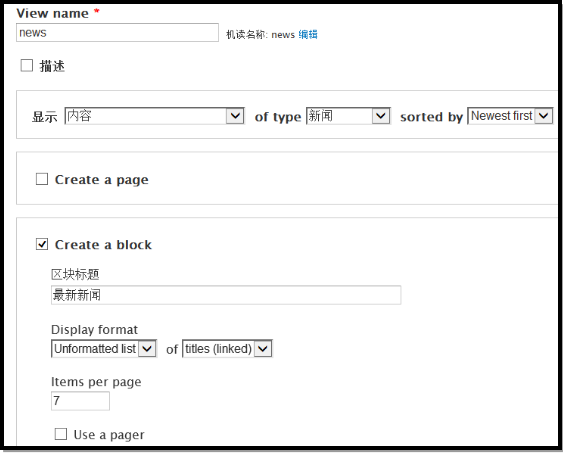Click the Items per page field
The width and height of the screenshot is (564, 453).
pos(80,401)
